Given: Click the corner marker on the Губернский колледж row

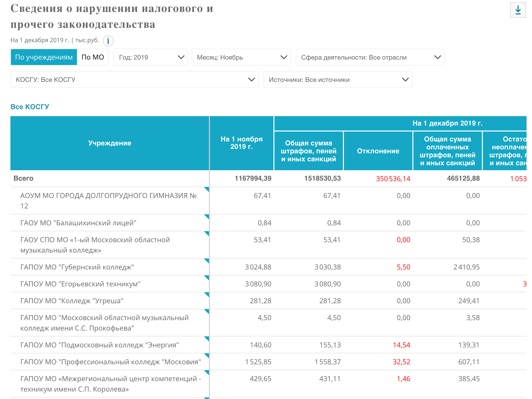Looking at the screenshot, I should pyautogui.click(x=206, y=261).
